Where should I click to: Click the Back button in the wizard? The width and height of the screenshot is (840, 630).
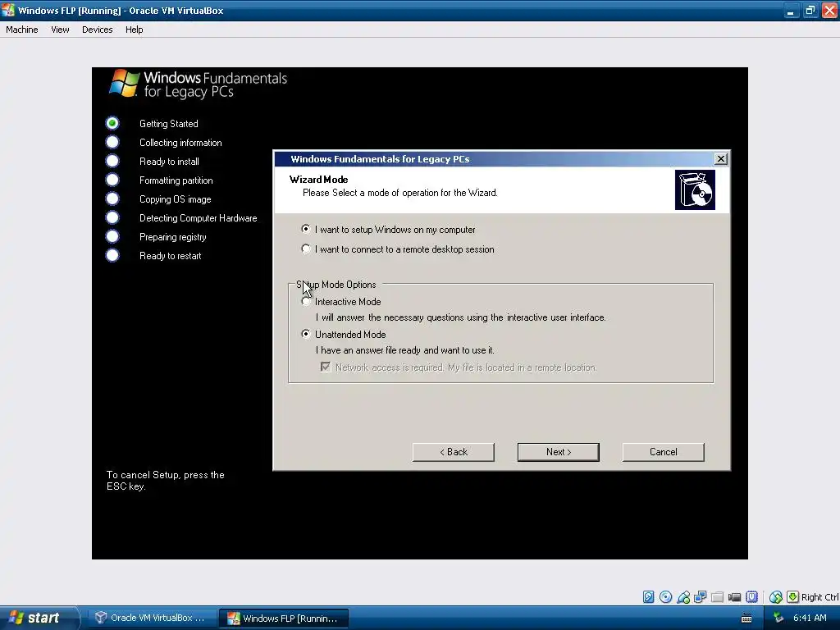(x=453, y=452)
